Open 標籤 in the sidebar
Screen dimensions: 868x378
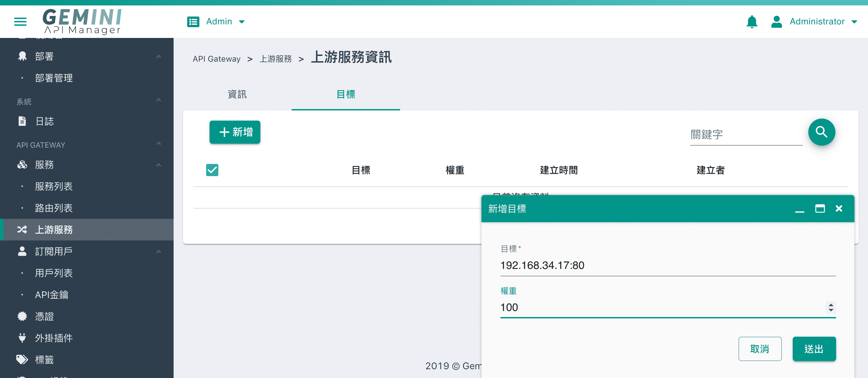[x=44, y=360]
